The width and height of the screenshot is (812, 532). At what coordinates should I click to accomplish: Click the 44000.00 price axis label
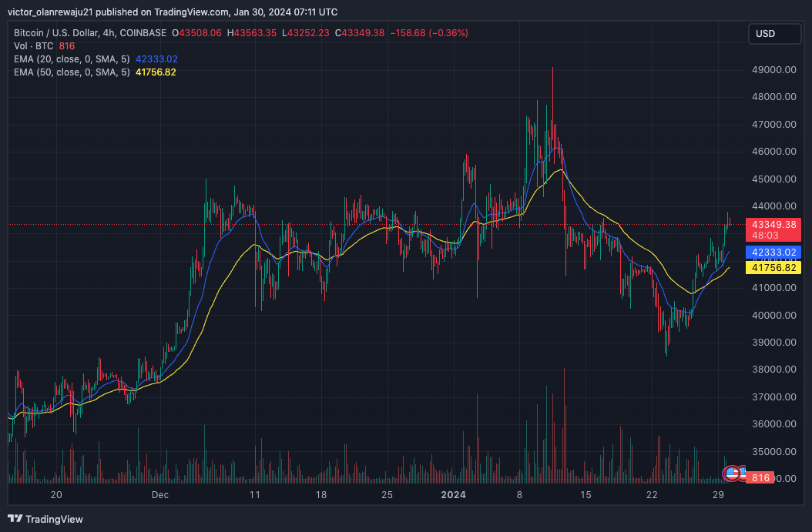[x=773, y=206]
